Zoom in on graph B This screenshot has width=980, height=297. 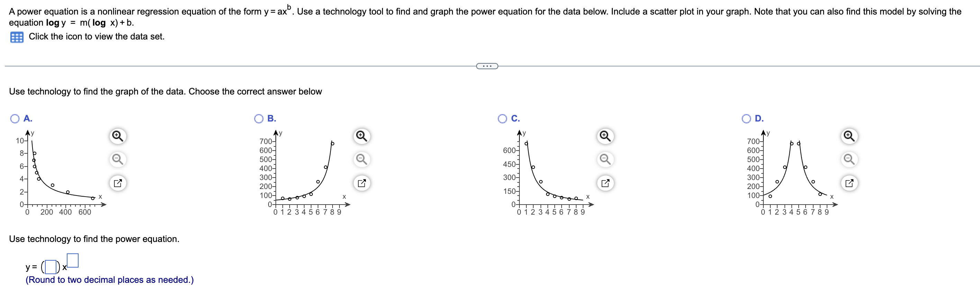(x=361, y=136)
